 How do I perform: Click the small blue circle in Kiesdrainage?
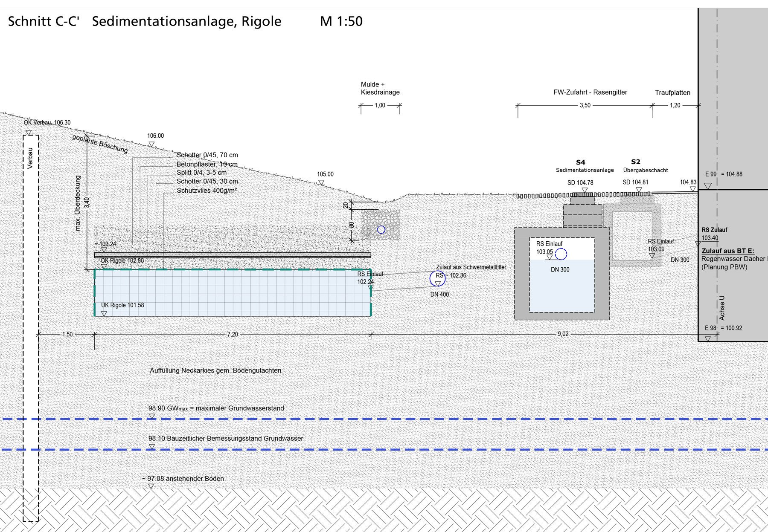point(381,230)
